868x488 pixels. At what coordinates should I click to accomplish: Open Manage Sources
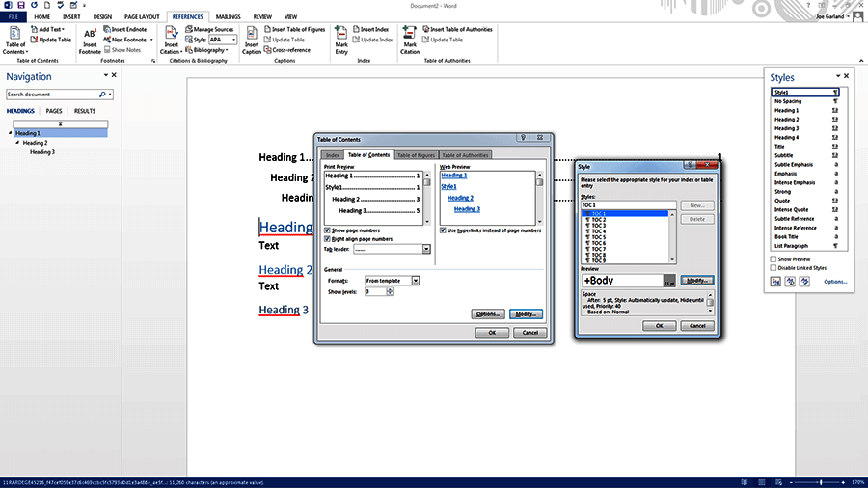coord(209,29)
